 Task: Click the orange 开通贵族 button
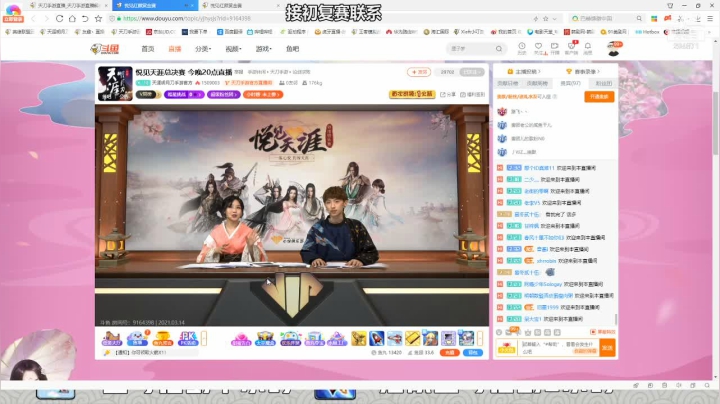tap(599, 97)
